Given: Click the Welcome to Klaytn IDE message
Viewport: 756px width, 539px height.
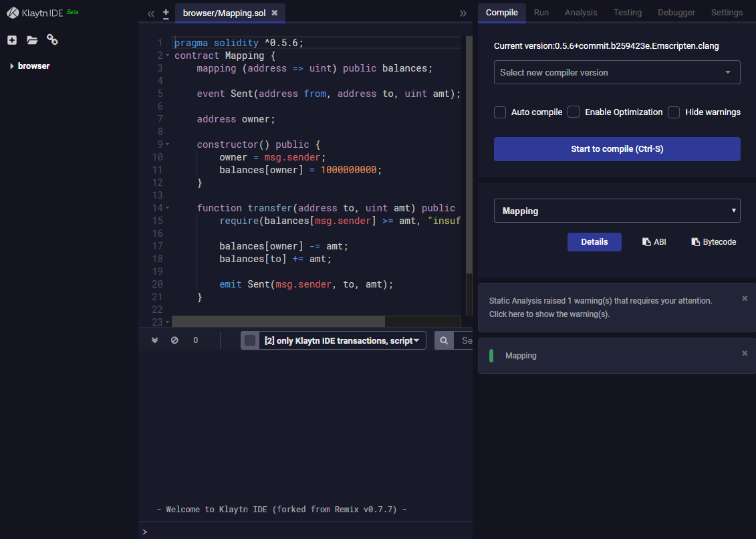Looking at the screenshot, I should click(282, 509).
